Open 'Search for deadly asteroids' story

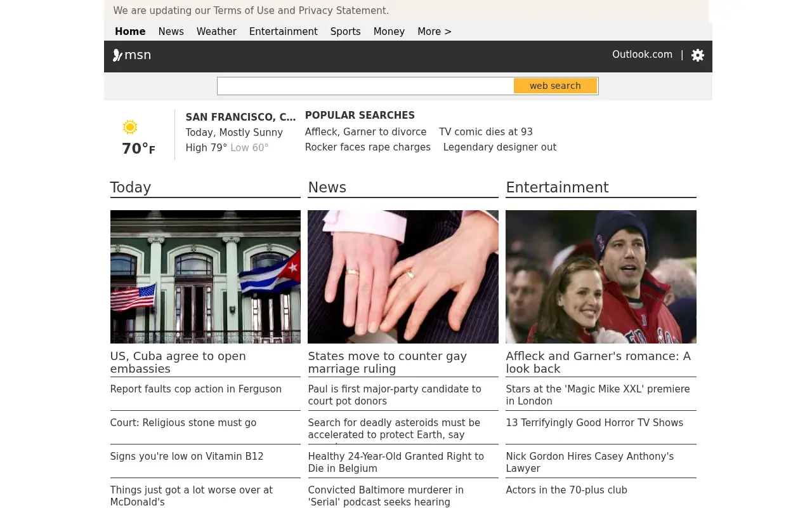(x=394, y=429)
